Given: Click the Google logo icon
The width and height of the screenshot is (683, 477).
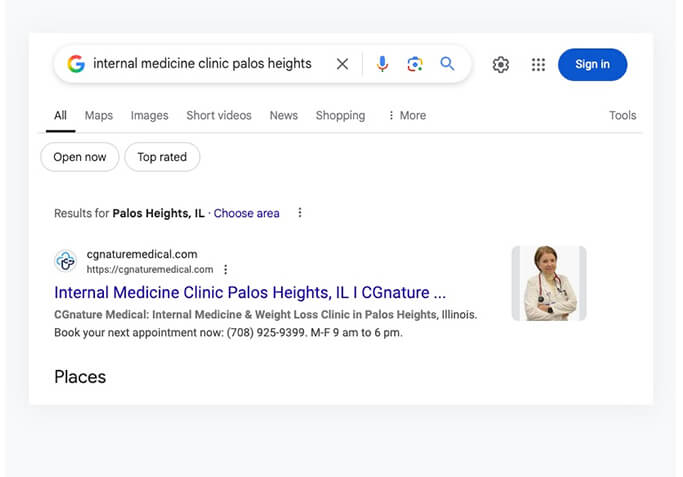Looking at the screenshot, I should pyautogui.click(x=76, y=64).
